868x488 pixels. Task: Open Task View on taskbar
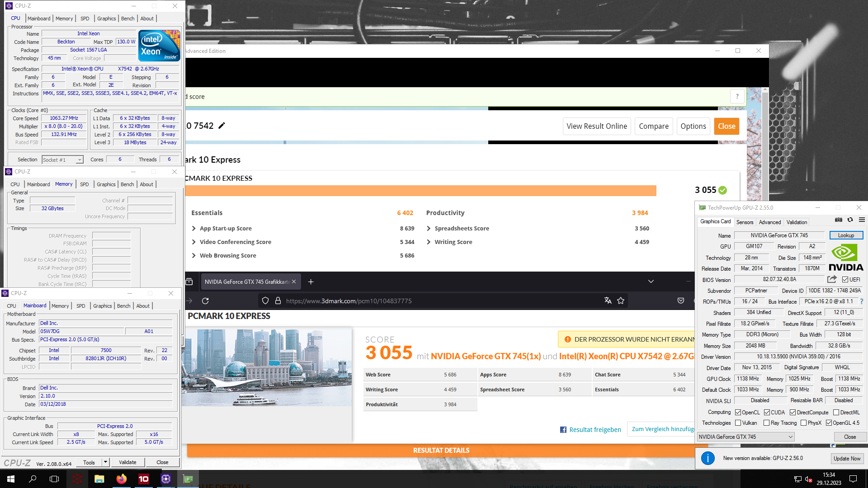(x=54, y=479)
